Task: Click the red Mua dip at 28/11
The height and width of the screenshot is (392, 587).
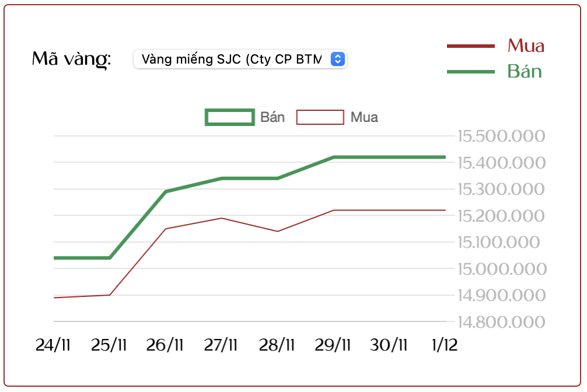Action: [x=277, y=232]
